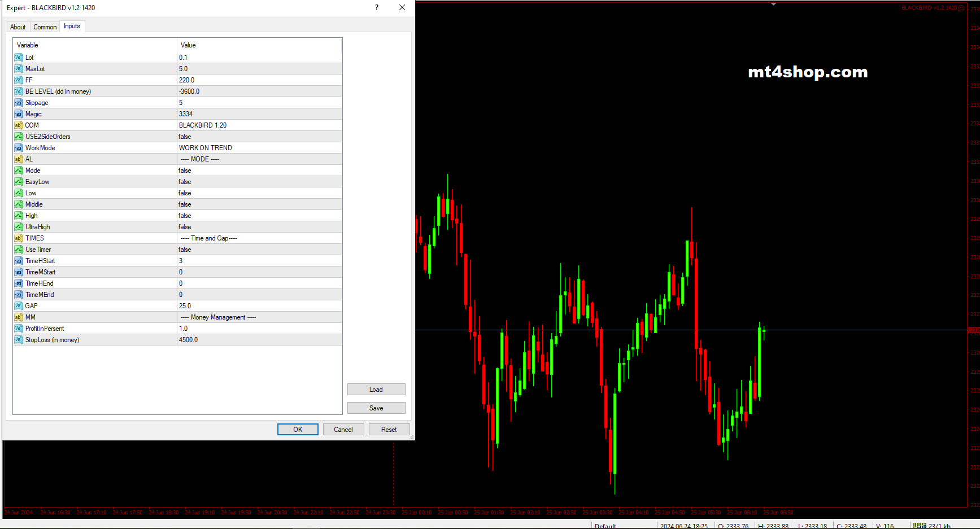Click the Default profile in status bar
Screen dimensions: 980x529
coord(606,526)
